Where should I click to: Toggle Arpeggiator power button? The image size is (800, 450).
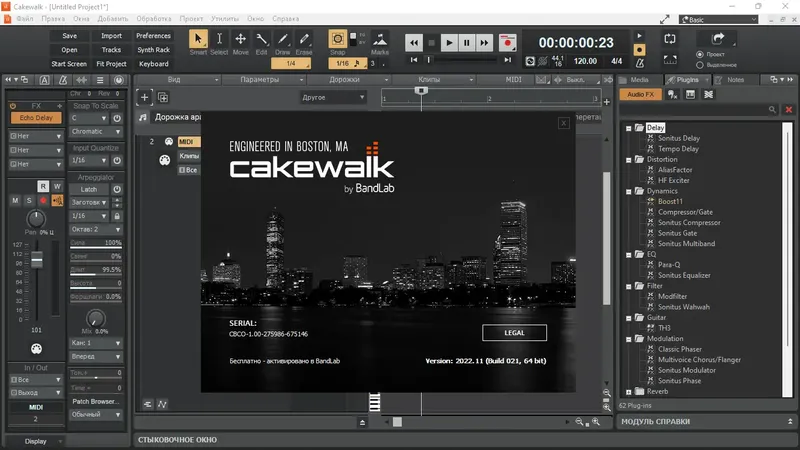click(x=117, y=189)
